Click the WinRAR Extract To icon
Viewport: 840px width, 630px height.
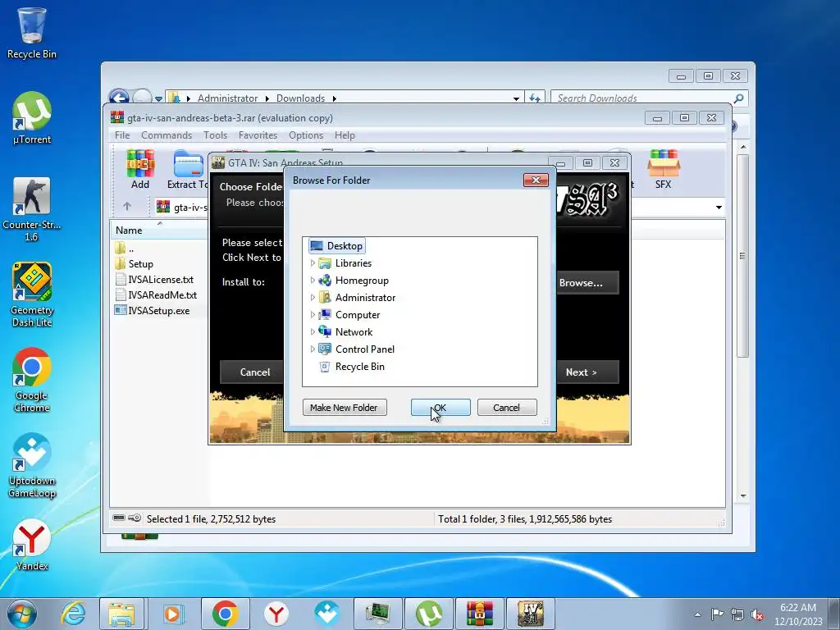[x=188, y=169]
